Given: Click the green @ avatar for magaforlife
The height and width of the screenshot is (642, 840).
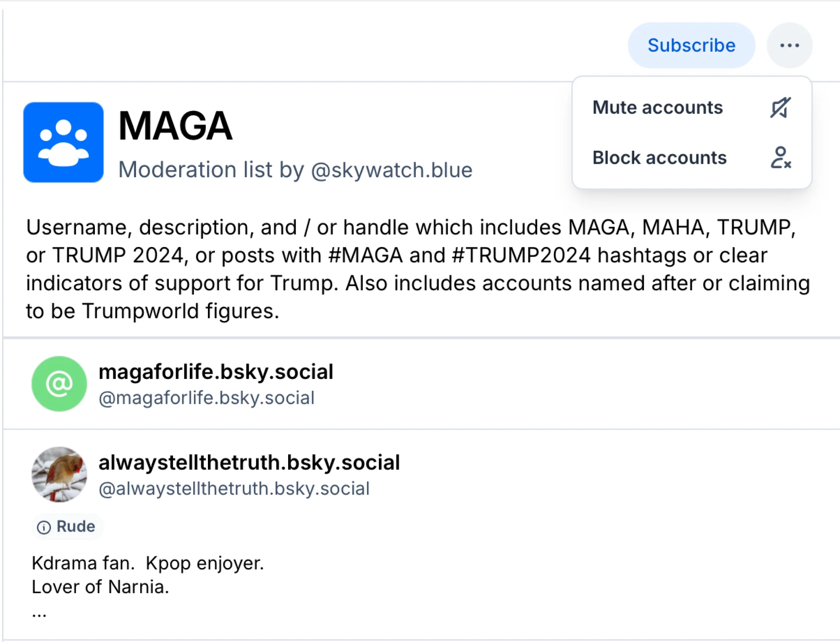Looking at the screenshot, I should coord(59,383).
